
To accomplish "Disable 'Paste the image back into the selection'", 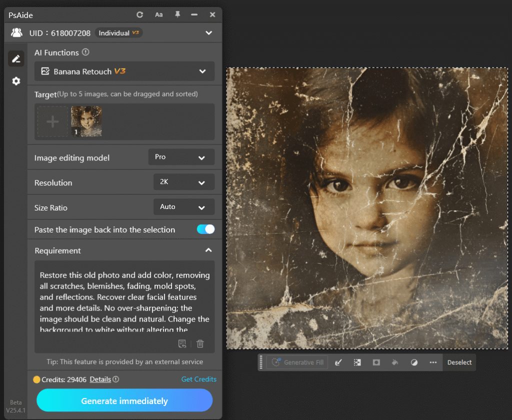I will (205, 229).
